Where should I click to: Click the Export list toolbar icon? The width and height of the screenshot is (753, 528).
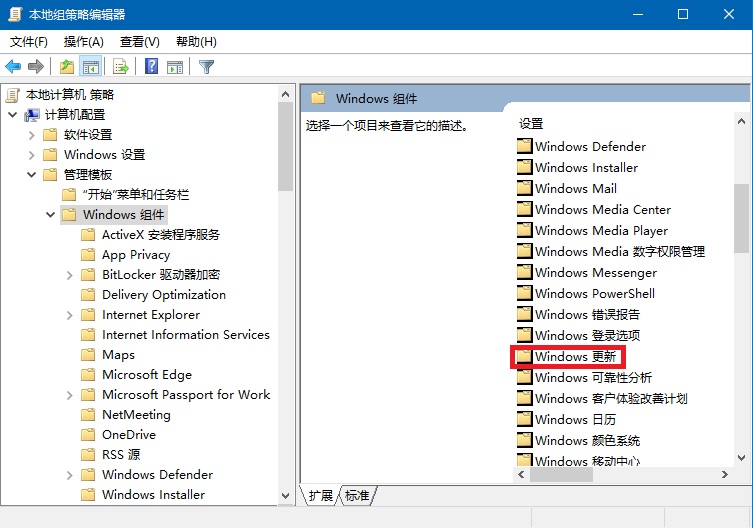tap(121, 67)
